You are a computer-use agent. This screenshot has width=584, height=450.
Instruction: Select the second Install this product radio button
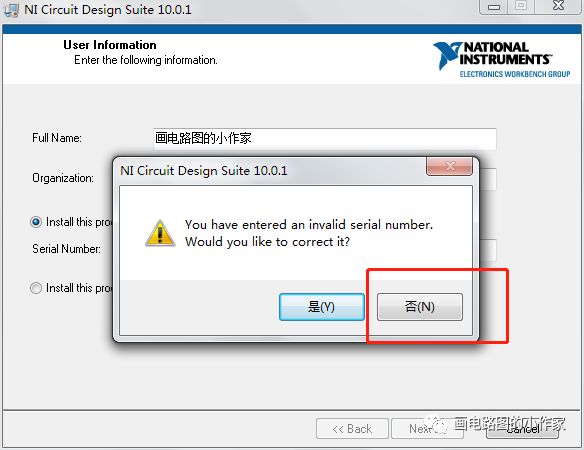point(36,288)
